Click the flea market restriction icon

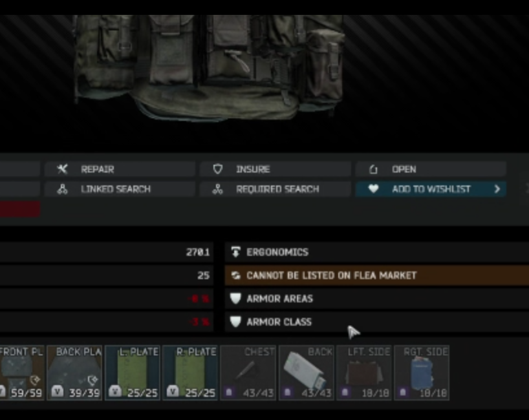[236, 275]
